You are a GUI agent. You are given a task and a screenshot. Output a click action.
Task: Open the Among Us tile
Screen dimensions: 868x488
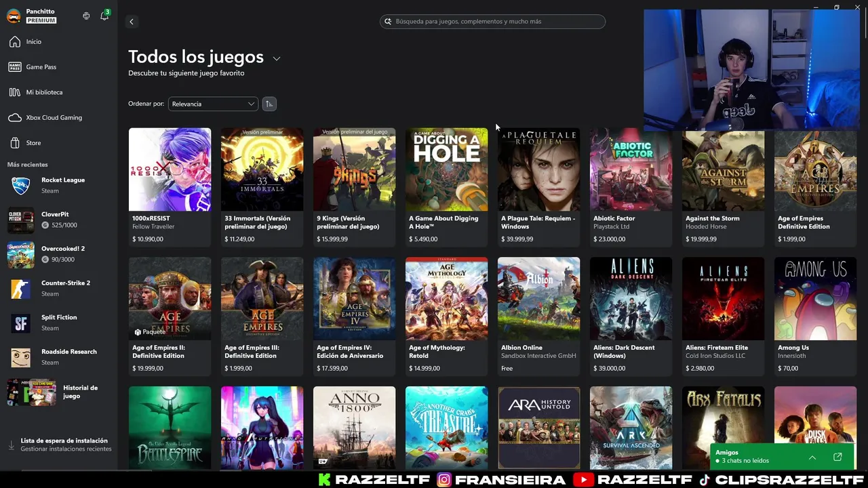pyautogui.click(x=815, y=316)
